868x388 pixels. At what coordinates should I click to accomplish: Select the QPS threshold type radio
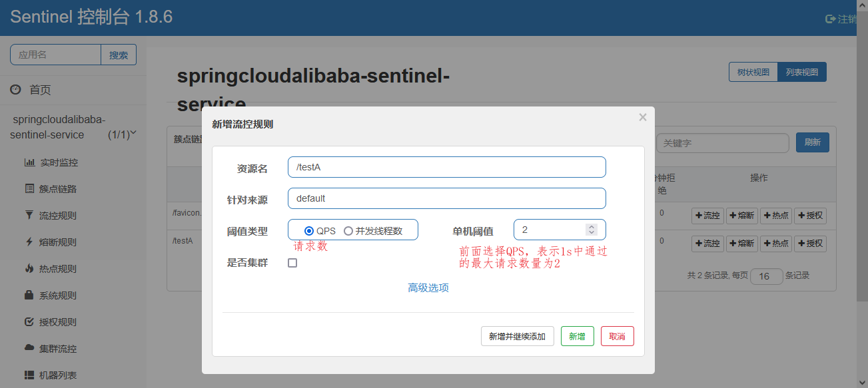(x=309, y=231)
